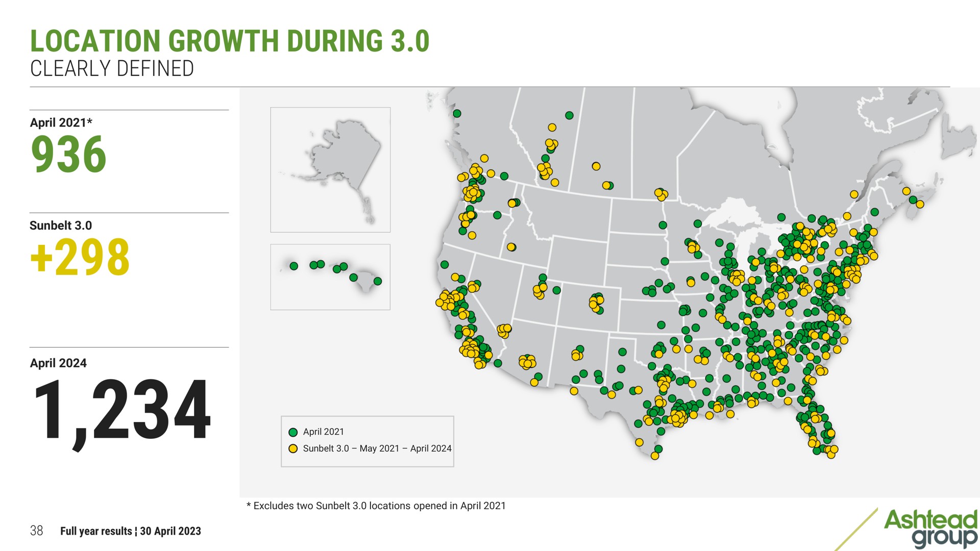
Task: Click the Alaska inset map
Action: [x=330, y=170]
